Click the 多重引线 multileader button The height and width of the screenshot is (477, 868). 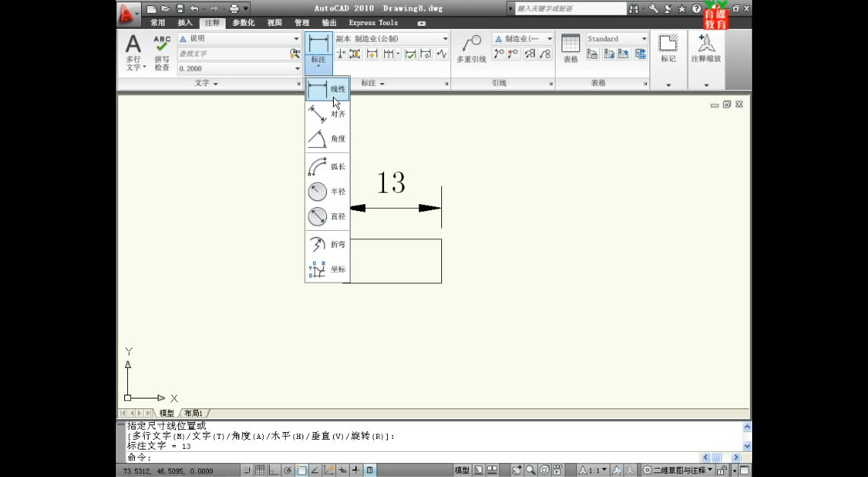[472, 49]
